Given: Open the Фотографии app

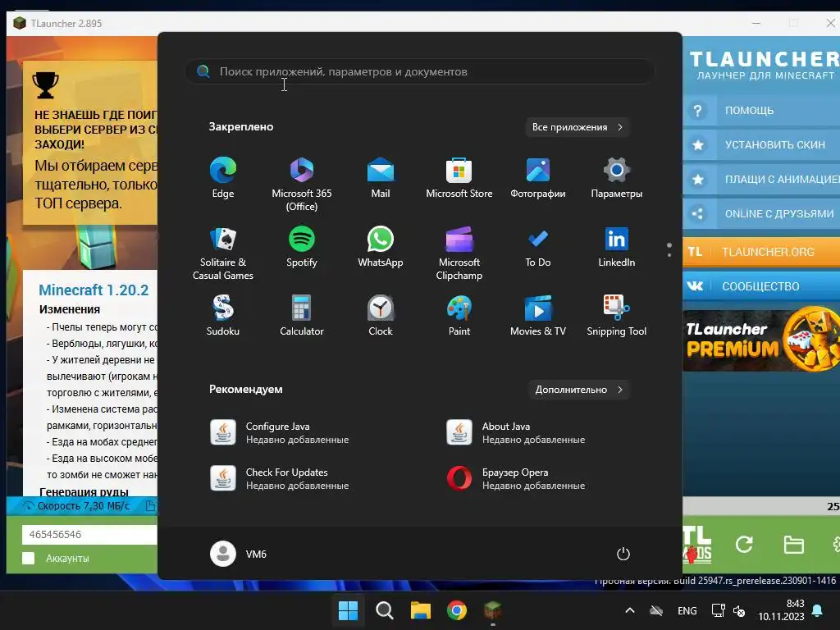Looking at the screenshot, I should pyautogui.click(x=538, y=178).
